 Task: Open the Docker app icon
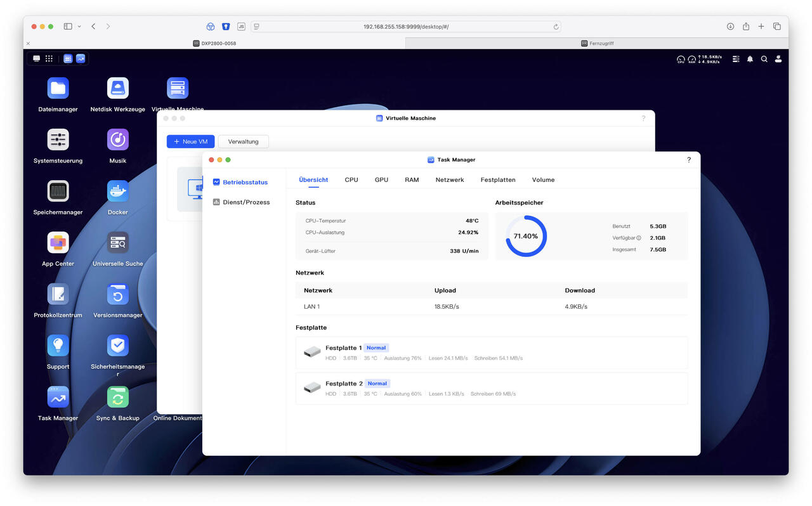[x=117, y=191]
